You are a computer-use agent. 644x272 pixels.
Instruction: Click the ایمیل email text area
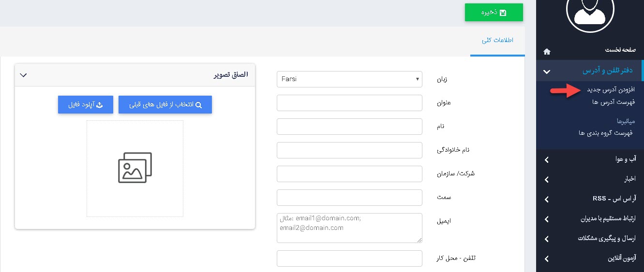pyautogui.click(x=349, y=228)
